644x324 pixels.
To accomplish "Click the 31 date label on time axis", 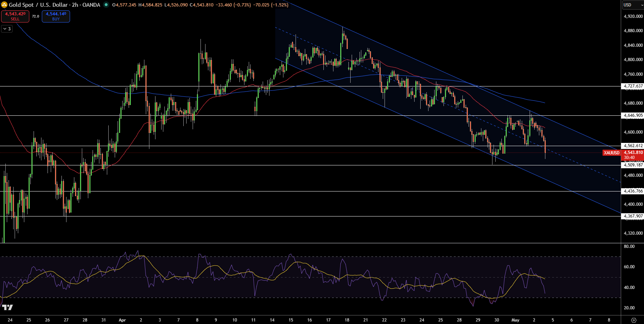I will (x=104, y=320).
